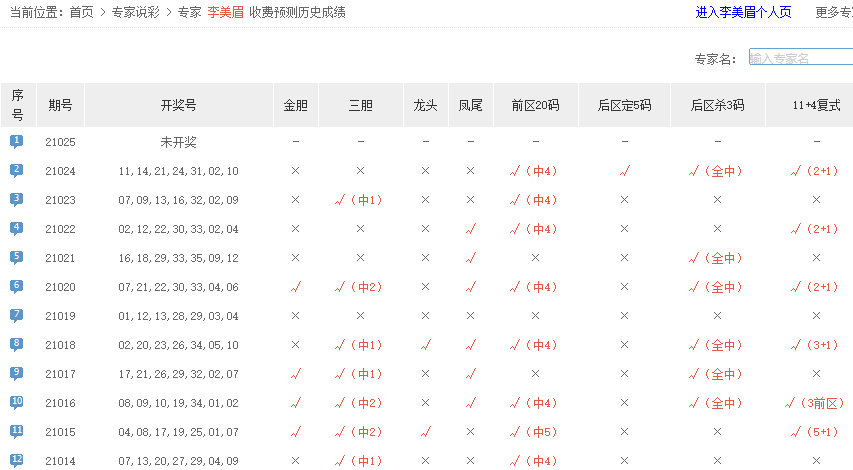Click the row 6 sequence number badge
Viewport: 853px width, 470px height.
coord(17,286)
